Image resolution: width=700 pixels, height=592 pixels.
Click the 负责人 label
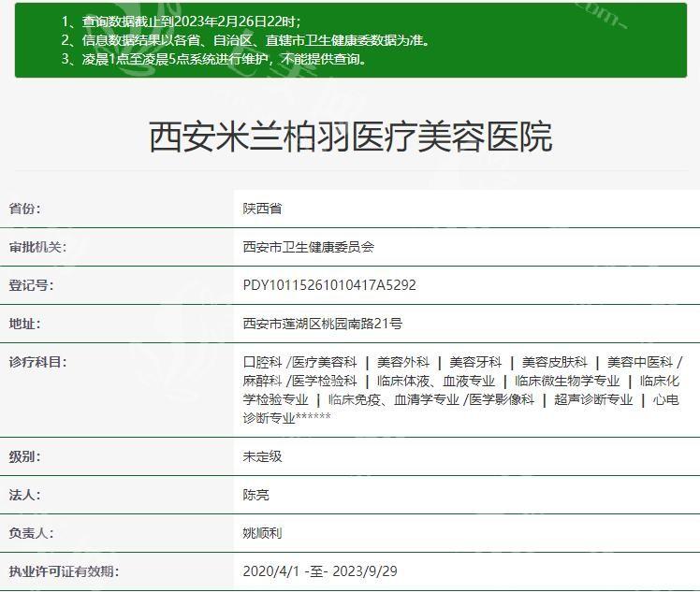(x=31, y=533)
